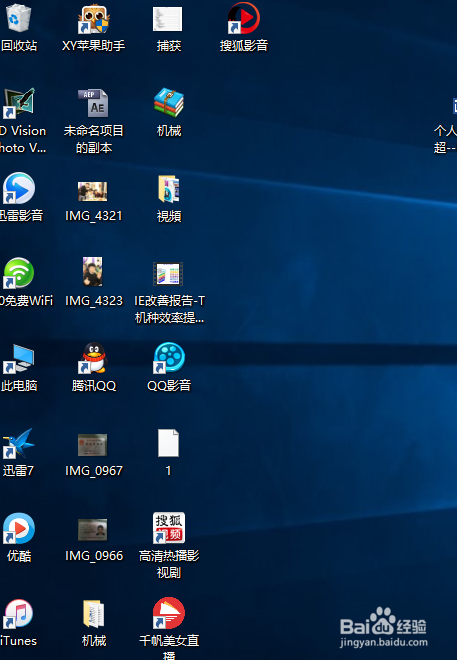Open the 捕获 file icon
Screen dimensions: 457x660
coord(167,19)
